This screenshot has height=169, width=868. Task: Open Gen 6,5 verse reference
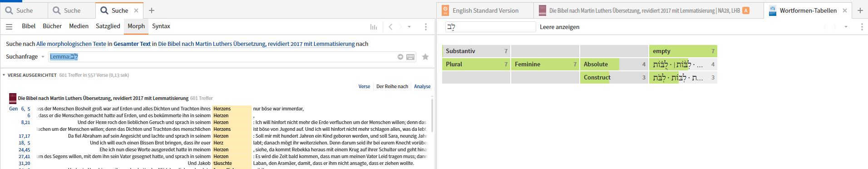click(20, 109)
